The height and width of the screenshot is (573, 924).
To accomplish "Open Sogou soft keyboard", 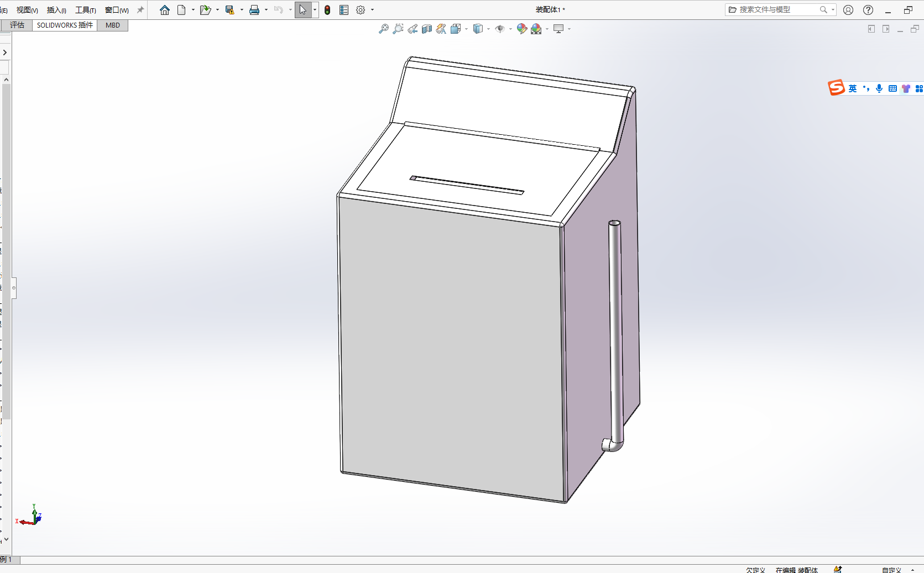I will (x=892, y=88).
